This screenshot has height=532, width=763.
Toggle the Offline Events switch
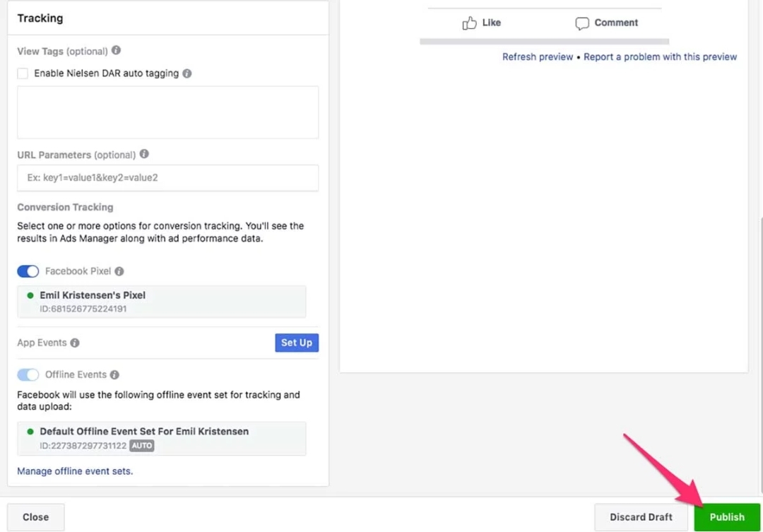tap(28, 374)
